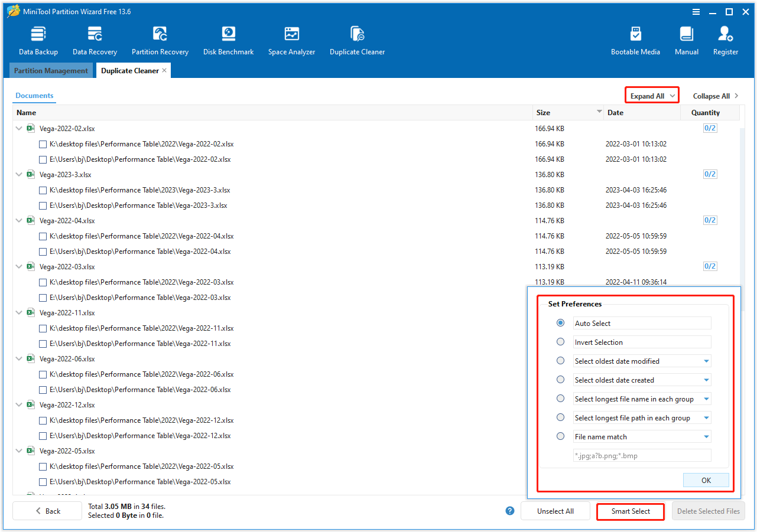The width and height of the screenshot is (757, 532).
Task: Select the Auto Select radio button
Action: tap(560, 323)
